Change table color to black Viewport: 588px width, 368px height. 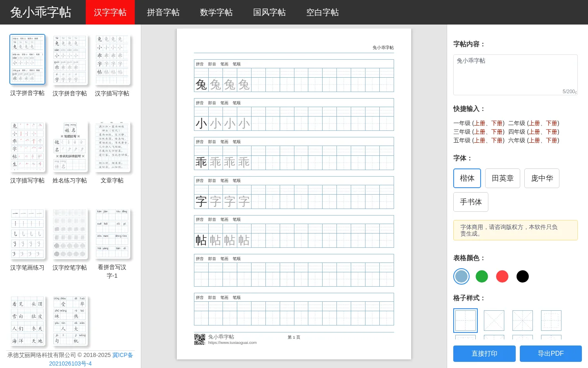[523, 276]
